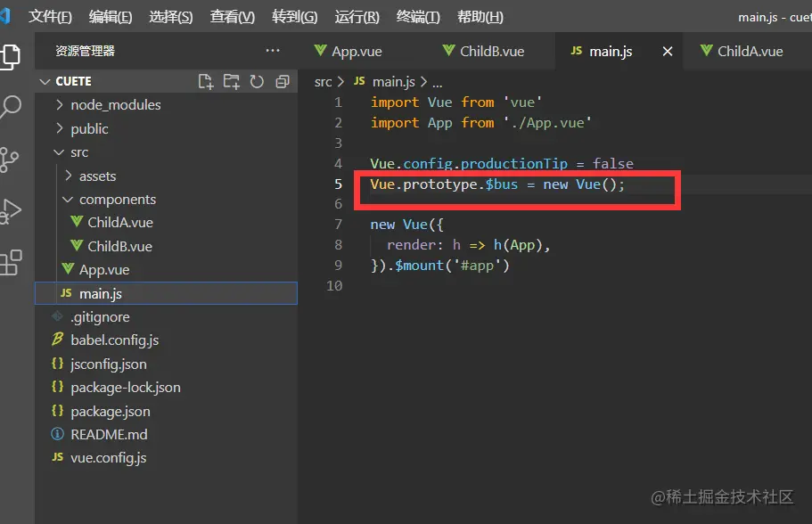Collapse all folders in explorer
Viewport: 812px width, 524px height.
pos(283,81)
